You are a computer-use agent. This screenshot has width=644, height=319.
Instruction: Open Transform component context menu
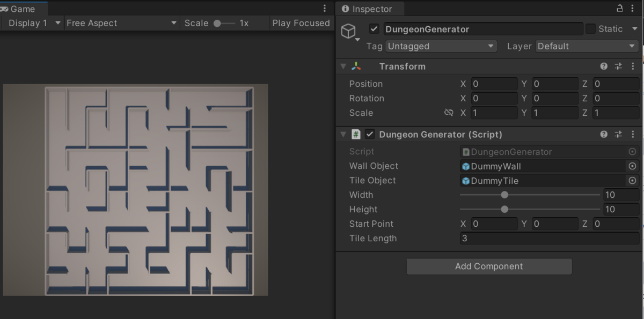(633, 66)
